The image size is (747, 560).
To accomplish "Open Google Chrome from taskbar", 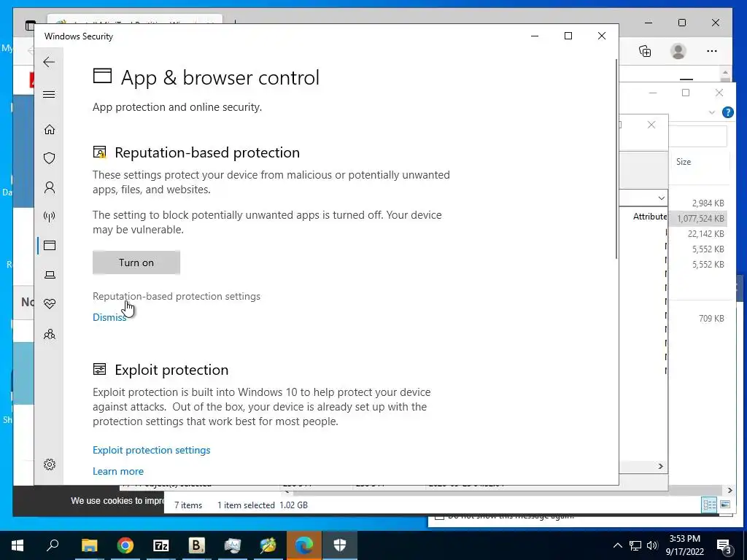I will click(125, 545).
